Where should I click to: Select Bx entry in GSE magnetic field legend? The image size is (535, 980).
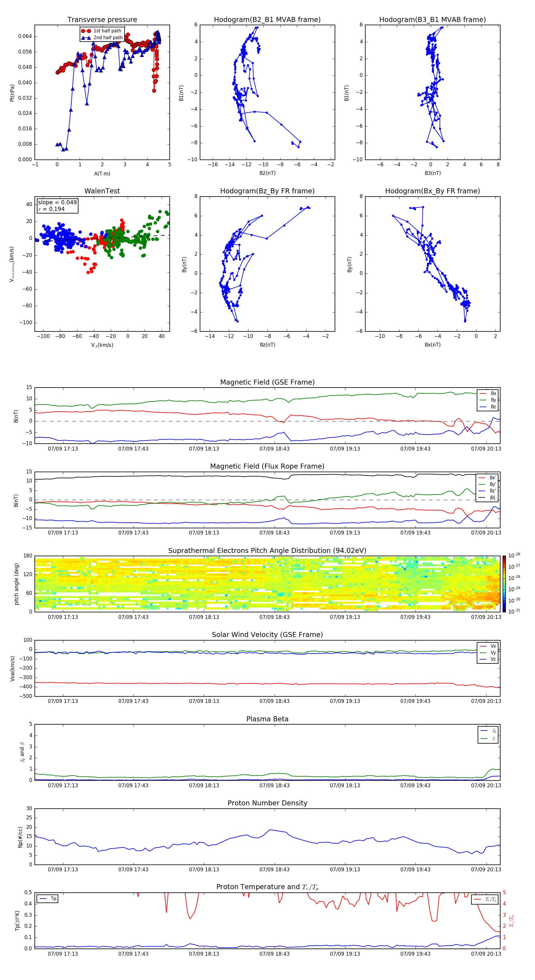[488, 394]
